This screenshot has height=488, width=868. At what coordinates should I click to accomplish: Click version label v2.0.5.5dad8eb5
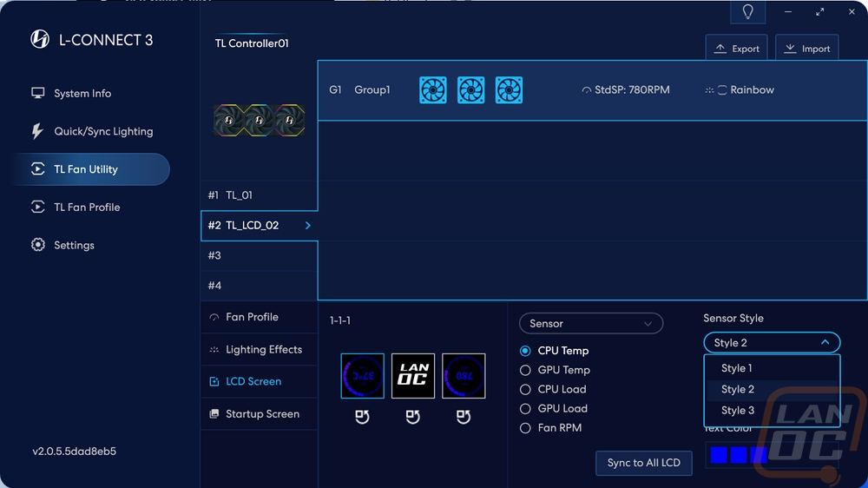point(74,452)
